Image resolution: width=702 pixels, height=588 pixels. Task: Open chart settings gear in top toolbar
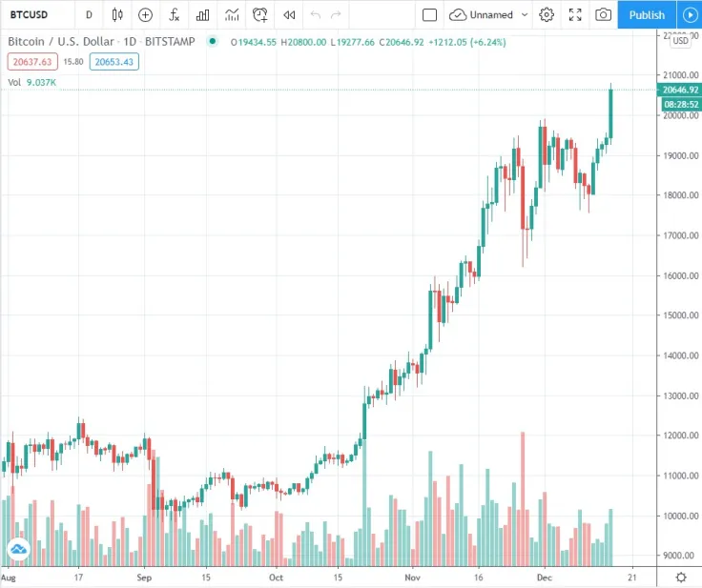click(547, 15)
